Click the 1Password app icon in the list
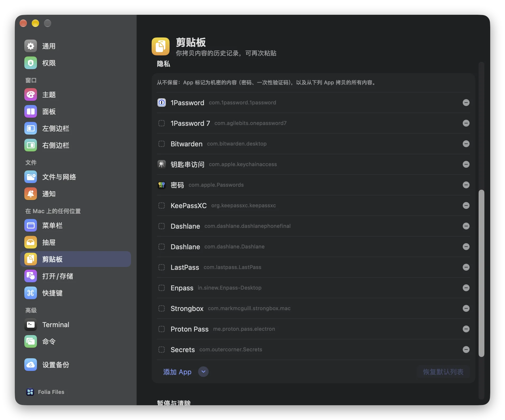The width and height of the screenshot is (505, 420). [x=162, y=103]
